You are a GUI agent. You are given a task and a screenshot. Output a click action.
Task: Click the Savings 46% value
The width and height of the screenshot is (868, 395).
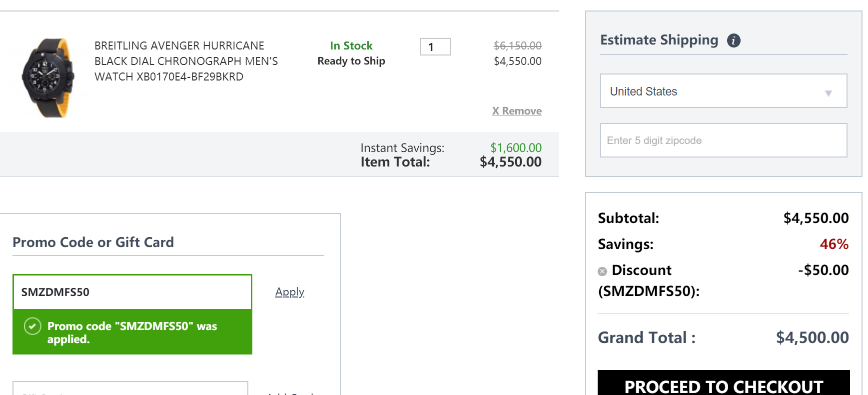pyautogui.click(x=834, y=244)
